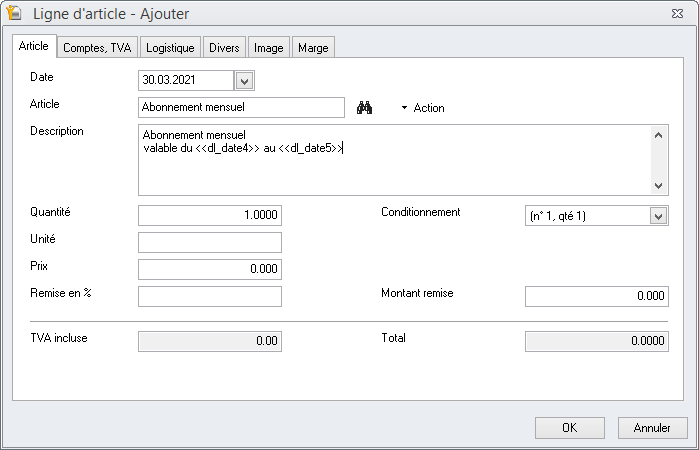Click the binoculars article search icon

364,108
